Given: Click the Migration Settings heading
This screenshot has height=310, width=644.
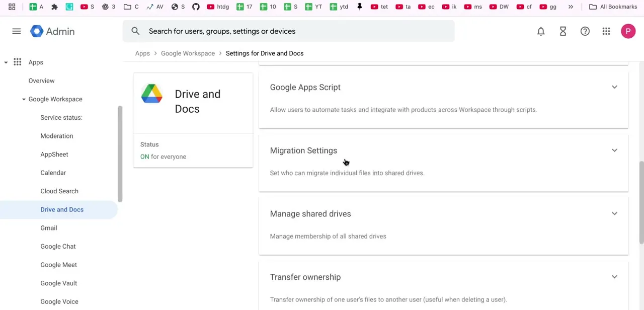Looking at the screenshot, I should [x=303, y=150].
